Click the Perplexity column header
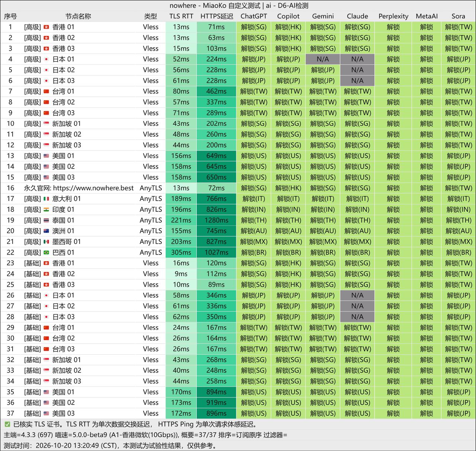This screenshot has width=476, height=451. (393, 16)
